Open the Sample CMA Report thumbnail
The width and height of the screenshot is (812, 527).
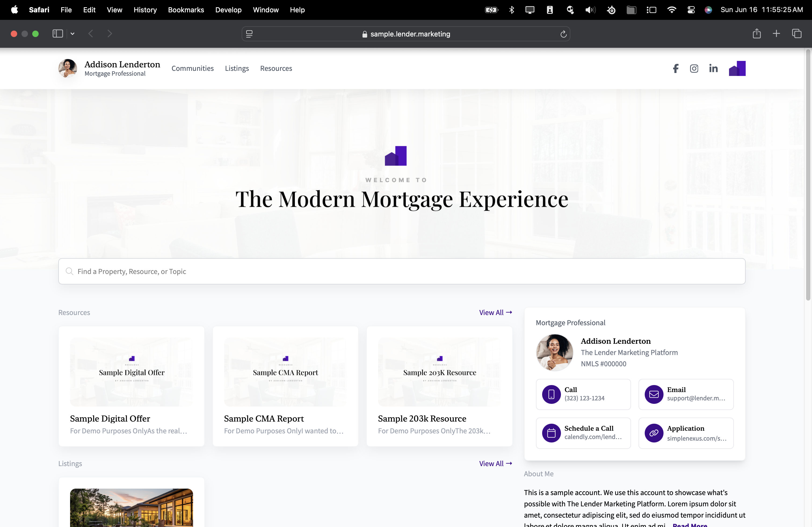point(285,372)
